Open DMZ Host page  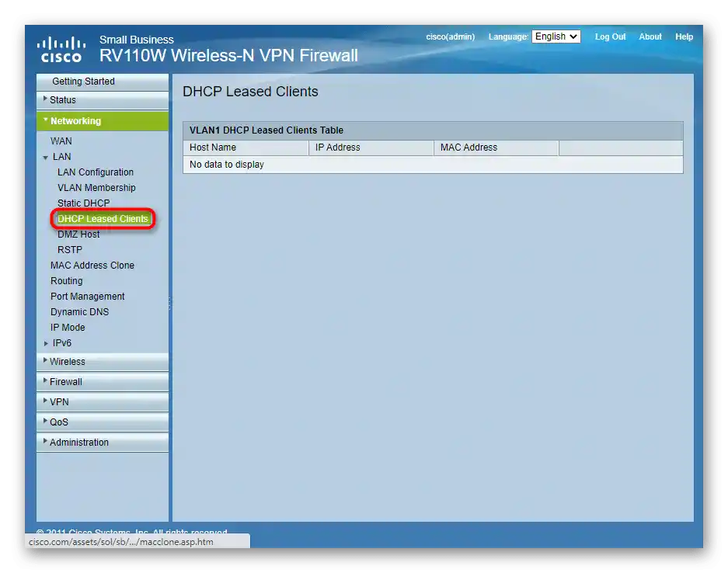(x=78, y=234)
